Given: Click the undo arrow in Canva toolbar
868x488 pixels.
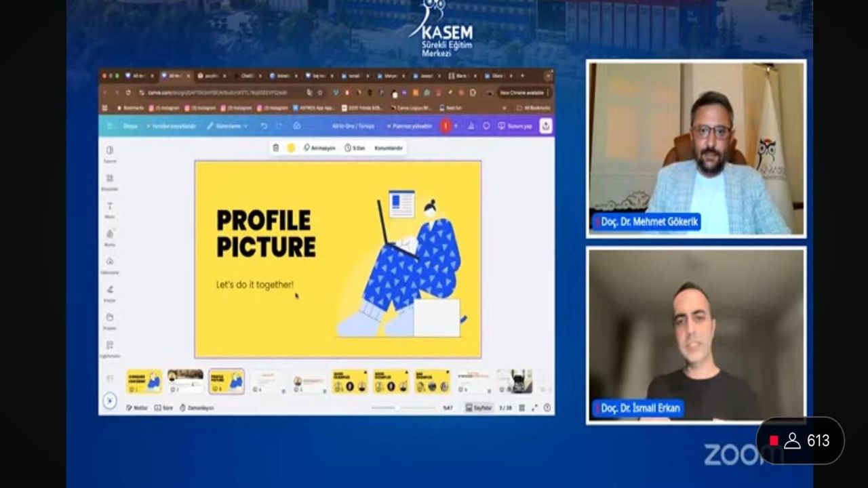Looking at the screenshot, I should 264,126.
